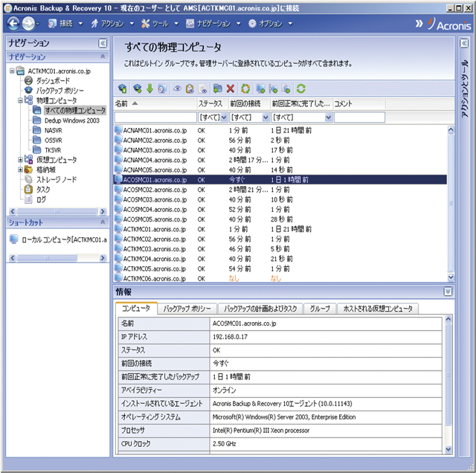Open ログ in the navigation tree
The image size is (476, 473).
point(42,199)
